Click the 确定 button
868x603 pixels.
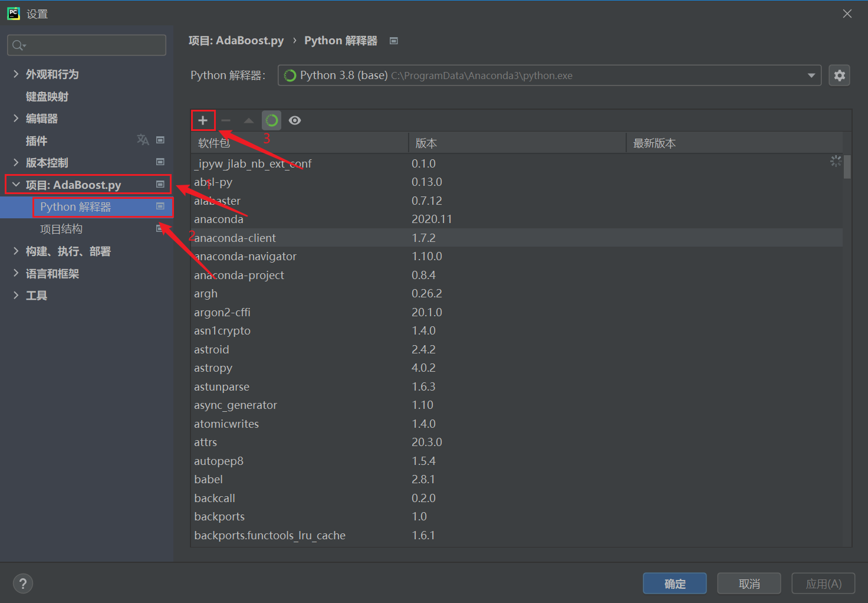pyautogui.click(x=675, y=584)
